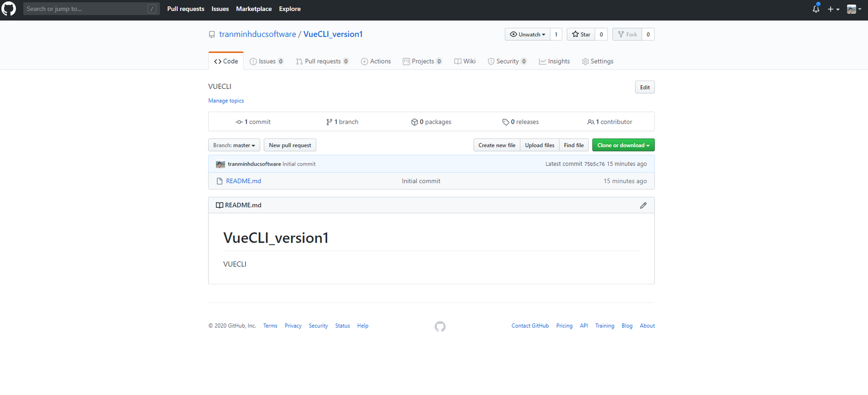Click the search or jump to field
868x395 pixels.
[x=92, y=9]
